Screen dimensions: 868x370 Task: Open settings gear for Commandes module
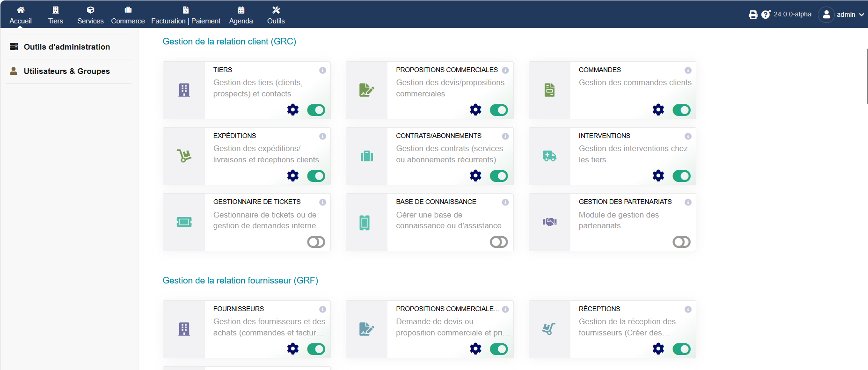click(x=658, y=110)
